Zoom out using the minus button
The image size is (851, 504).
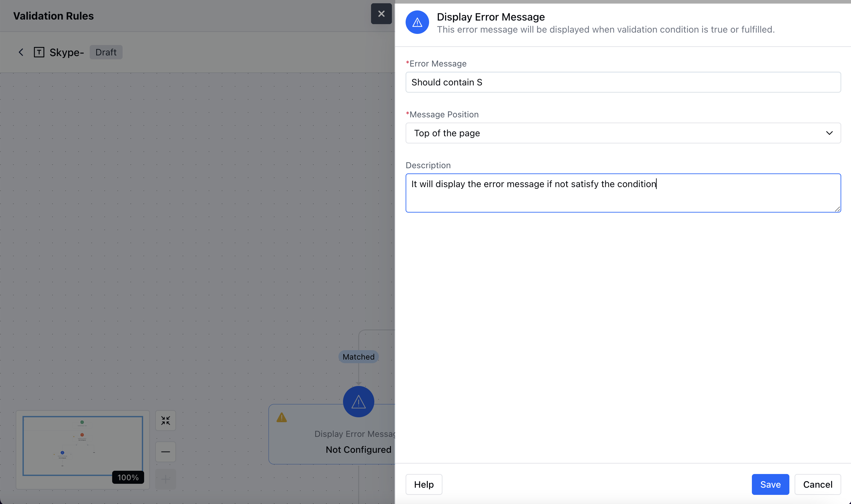[165, 452]
